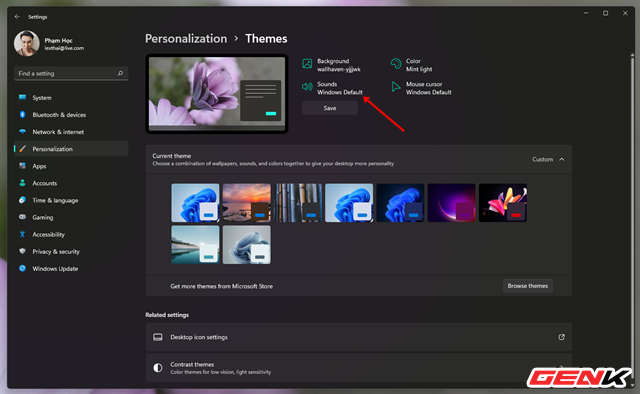Open Windows Update page
This screenshot has width=640, height=394.
(x=71, y=269)
